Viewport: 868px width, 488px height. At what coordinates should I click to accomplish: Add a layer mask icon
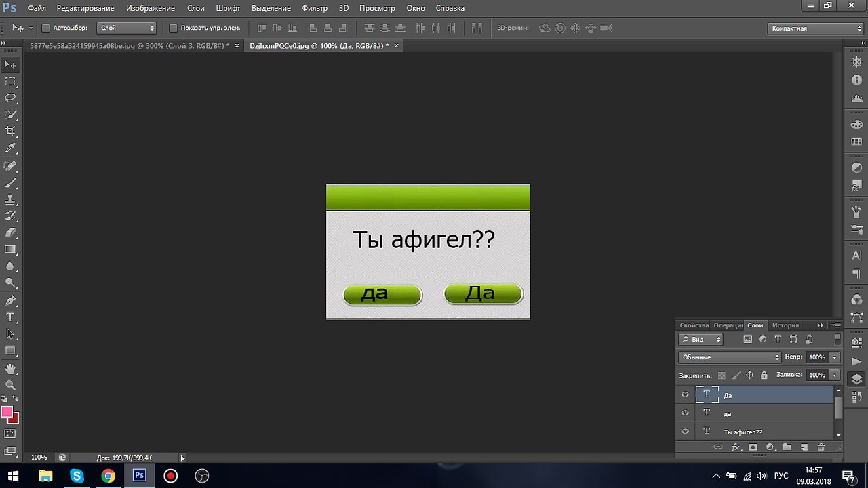click(753, 447)
